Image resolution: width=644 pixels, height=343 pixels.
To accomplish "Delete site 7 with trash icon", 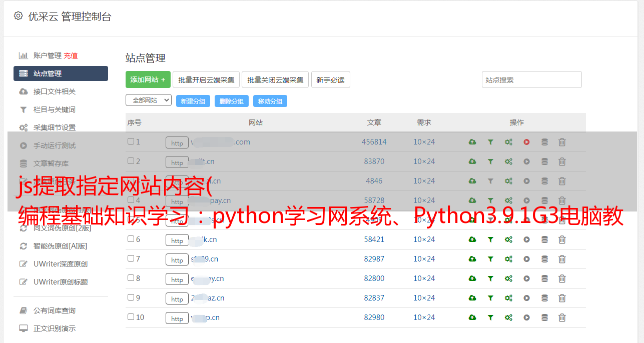I will 562,259.
